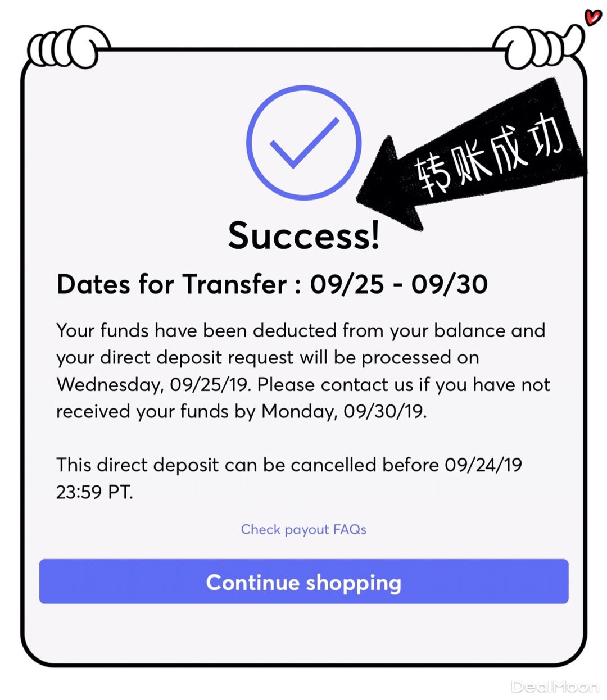Screen dimensions: 607x700
Task: Click the '23:59 PT' time text
Action: pyautogui.click(x=94, y=493)
